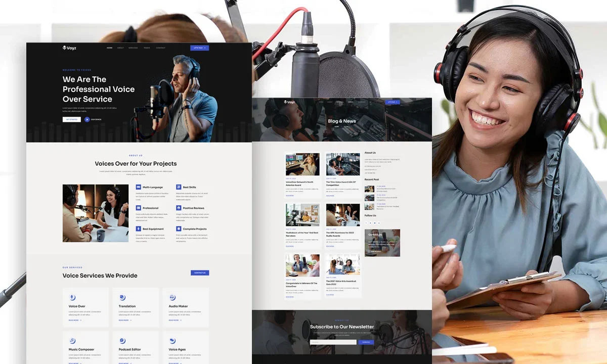Play OUR DEMOS via the play button
607x364 pixels.
click(x=87, y=119)
